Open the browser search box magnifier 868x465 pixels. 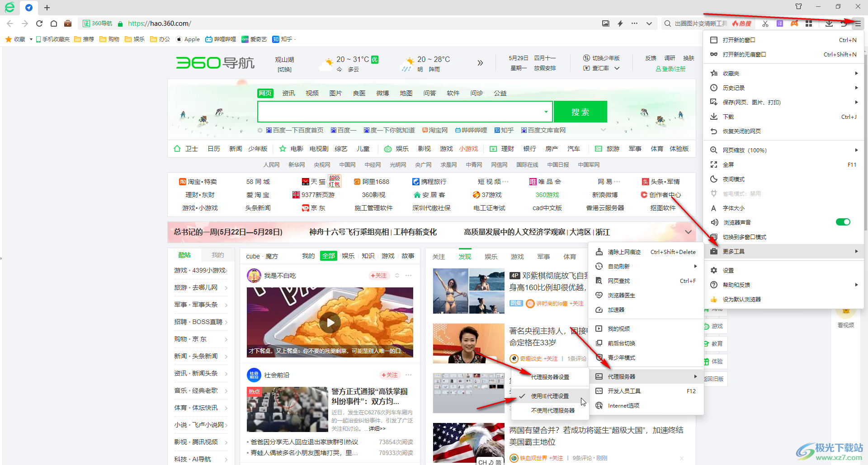tap(667, 23)
